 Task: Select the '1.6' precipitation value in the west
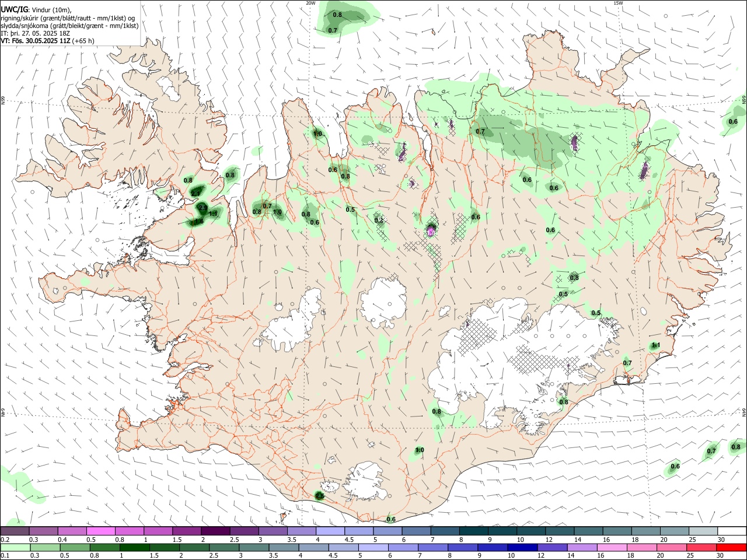coord(199,221)
